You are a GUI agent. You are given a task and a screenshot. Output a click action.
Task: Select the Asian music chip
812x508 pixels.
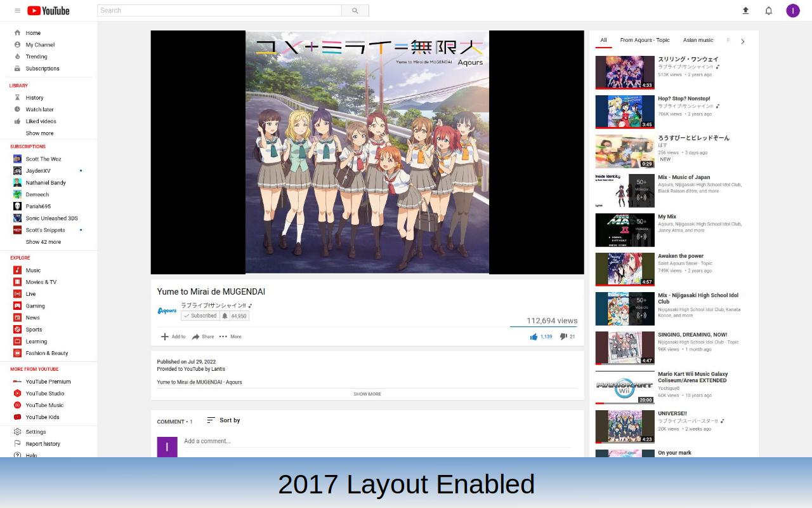(698, 40)
